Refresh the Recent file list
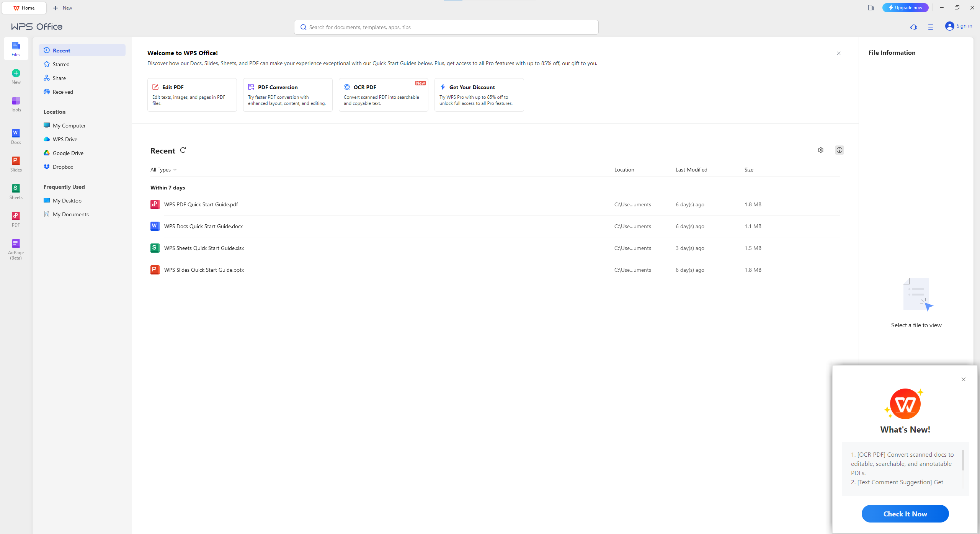 click(x=183, y=150)
